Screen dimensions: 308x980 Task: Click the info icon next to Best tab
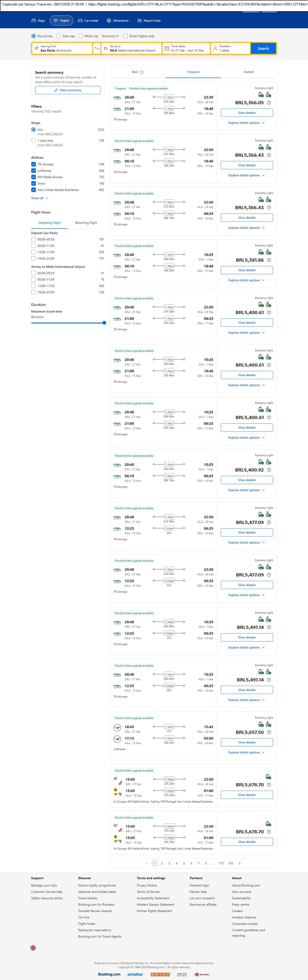click(142, 72)
